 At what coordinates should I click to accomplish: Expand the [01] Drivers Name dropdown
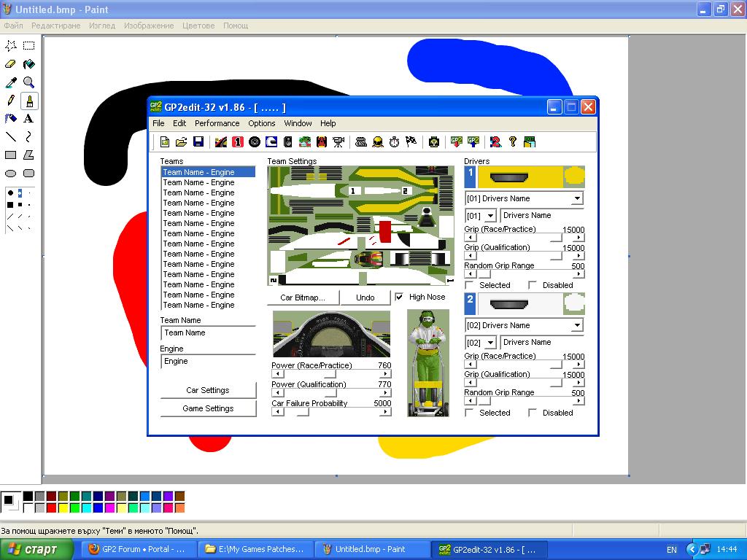[x=577, y=198]
